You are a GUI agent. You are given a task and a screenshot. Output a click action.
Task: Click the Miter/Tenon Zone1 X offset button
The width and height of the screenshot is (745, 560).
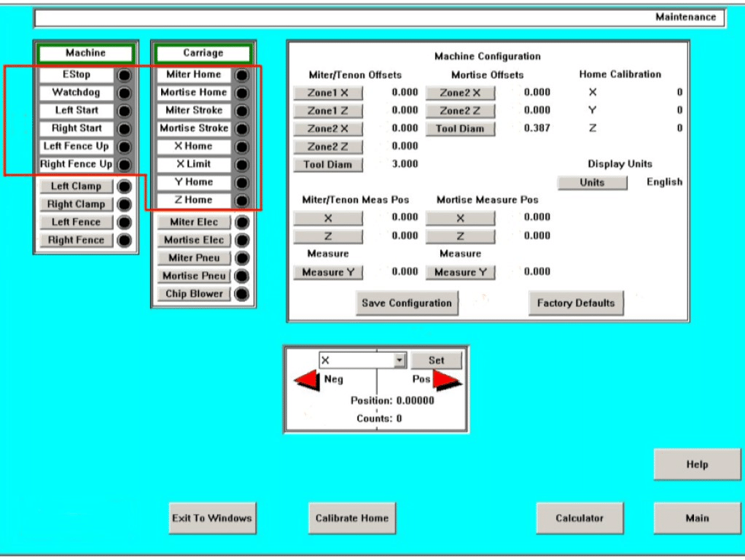tap(328, 93)
